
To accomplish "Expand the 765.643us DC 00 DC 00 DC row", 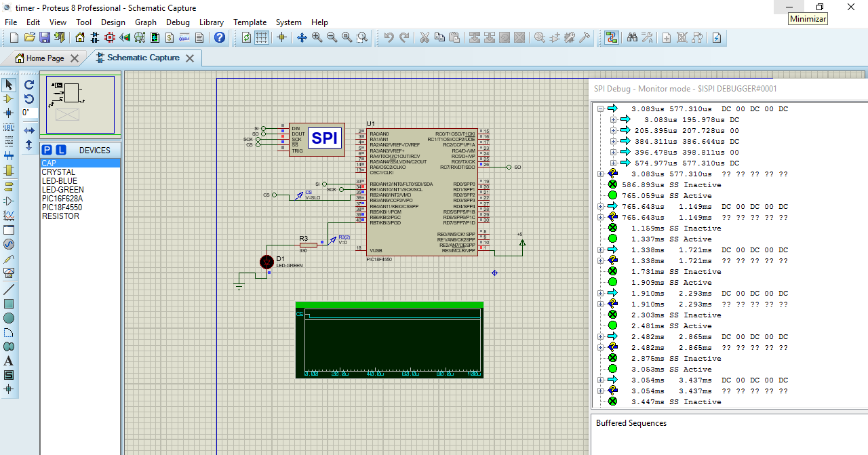I will point(600,206).
